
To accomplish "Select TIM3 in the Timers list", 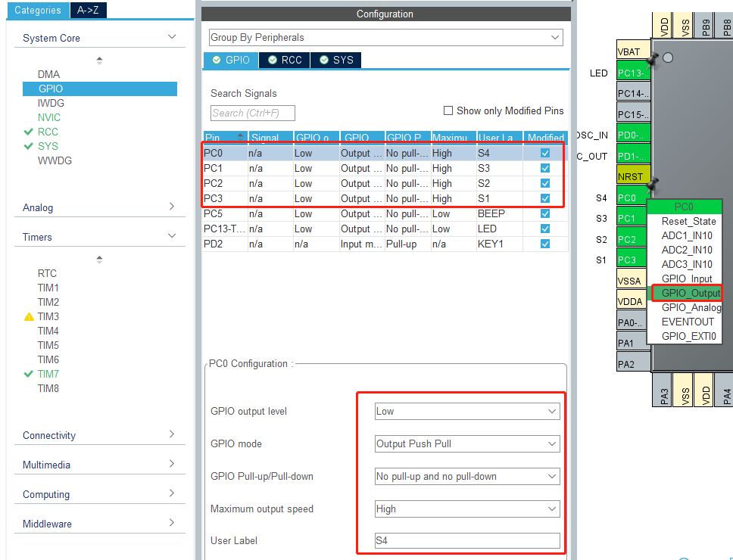I will [48, 316].
